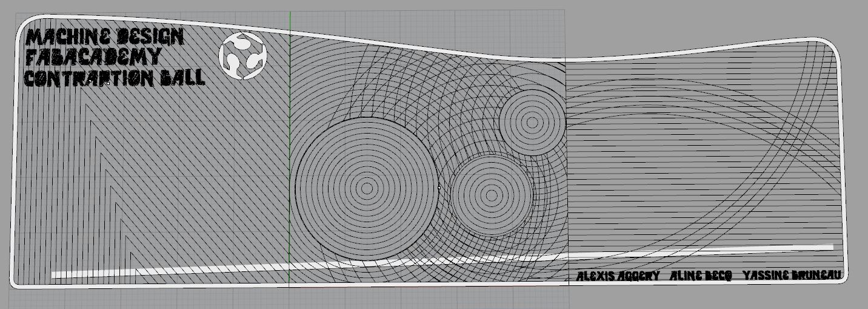Select the 'ALINE BECQ' name text
The image size is (868, 309).
[701, 276]
